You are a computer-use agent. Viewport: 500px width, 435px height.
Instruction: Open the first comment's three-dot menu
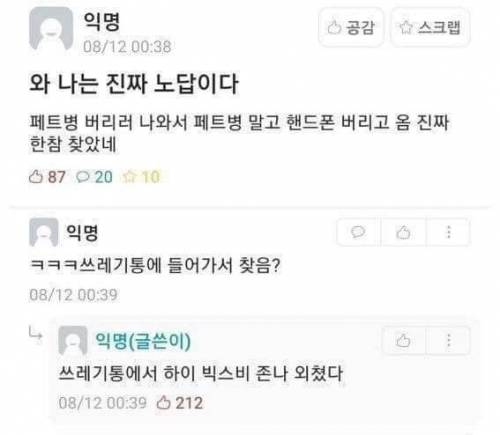point(449,232)
